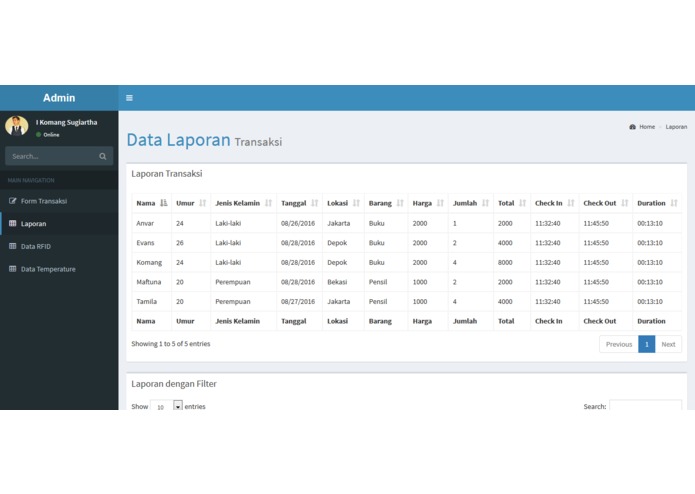Sort by Umur column sort icon
This screenshot has width=695, height=494.
pos(203,203)
